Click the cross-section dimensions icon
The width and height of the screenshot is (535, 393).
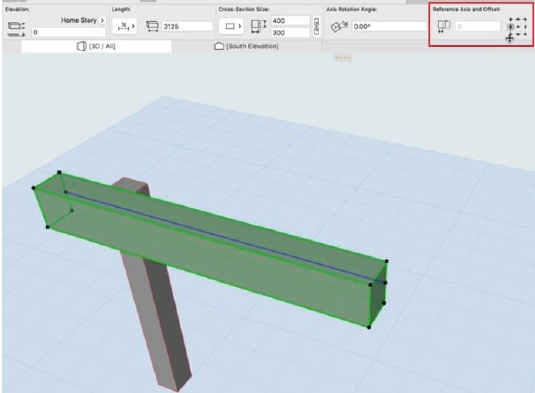click(x=258, y=26)
